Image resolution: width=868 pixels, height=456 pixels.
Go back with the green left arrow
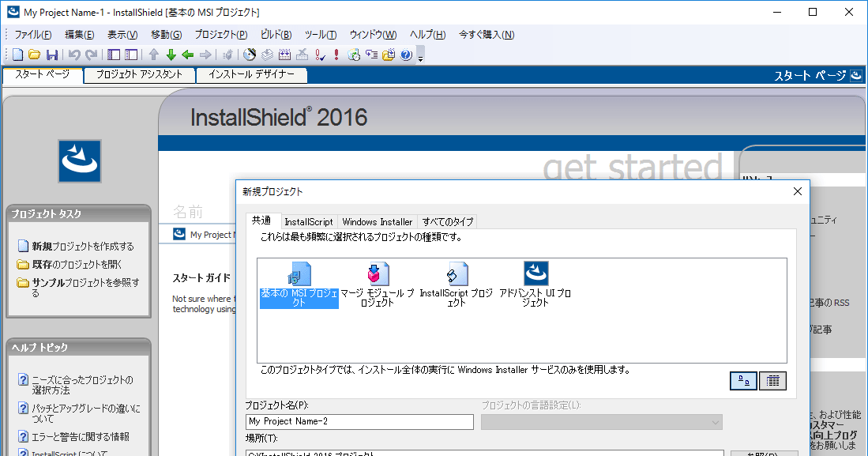[188, 55]
